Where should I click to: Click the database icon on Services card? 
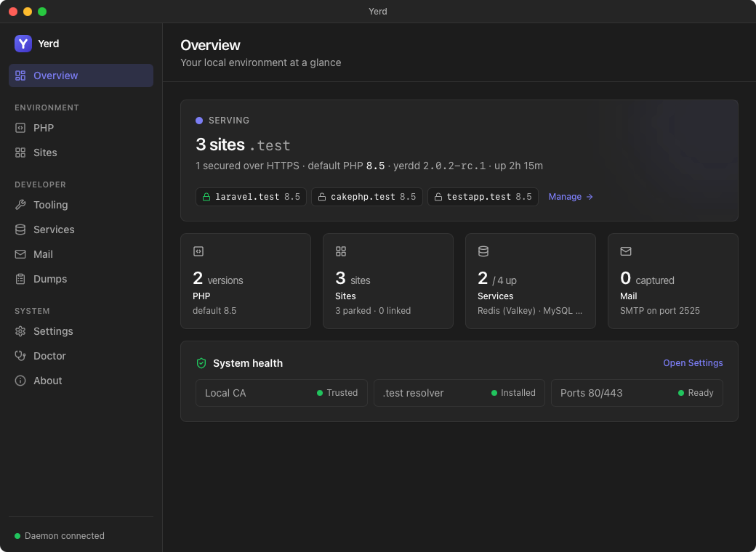click(483, 251)
